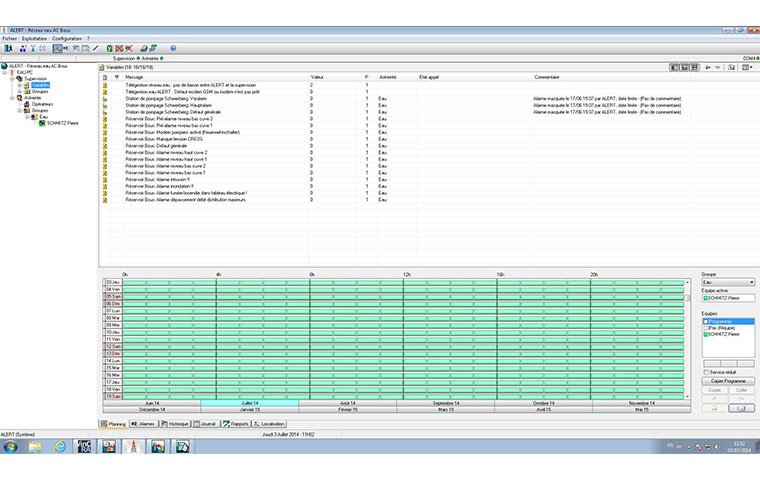Click the globe icon at tree root
The width and height of the screenshot is (760, 480).
(4, 66)
